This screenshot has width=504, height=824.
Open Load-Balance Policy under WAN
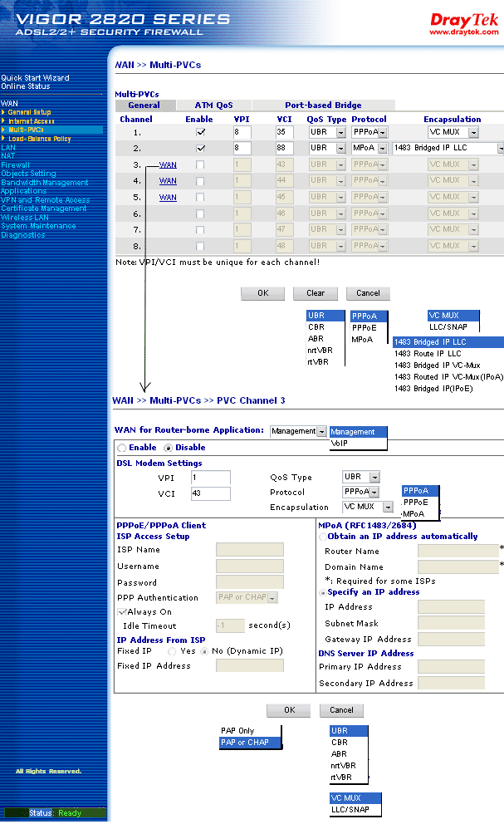[39, 139]
